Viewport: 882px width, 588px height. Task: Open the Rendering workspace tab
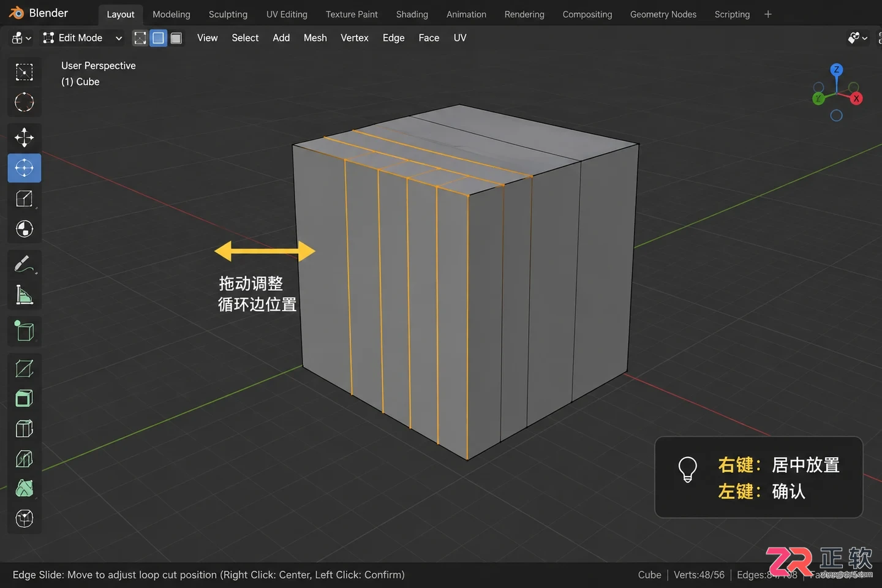tap(524, 14)
